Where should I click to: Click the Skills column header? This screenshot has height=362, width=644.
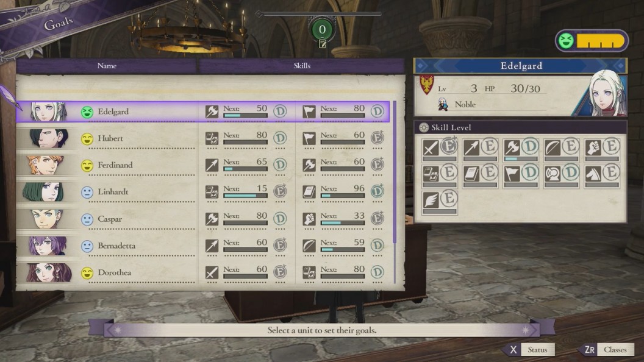[302, 66]
